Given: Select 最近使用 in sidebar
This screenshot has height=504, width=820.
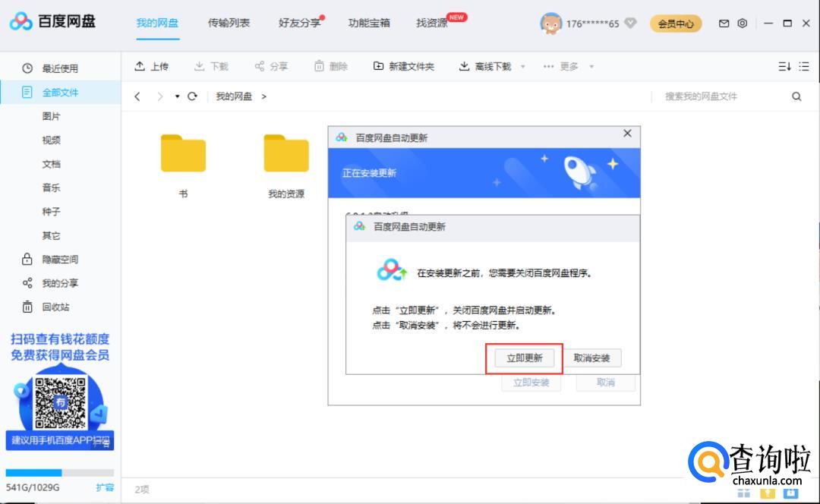Looking at the screenshot, I should 60,68.
